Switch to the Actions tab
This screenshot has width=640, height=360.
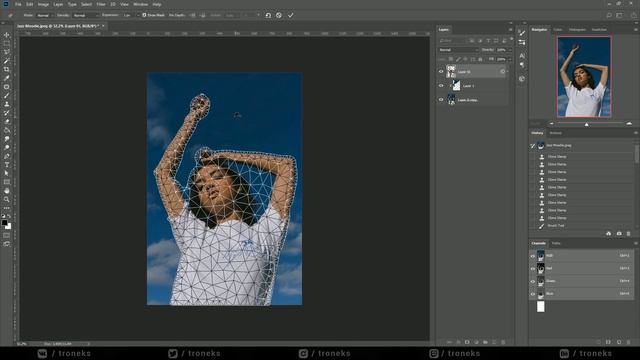[556, 133]
